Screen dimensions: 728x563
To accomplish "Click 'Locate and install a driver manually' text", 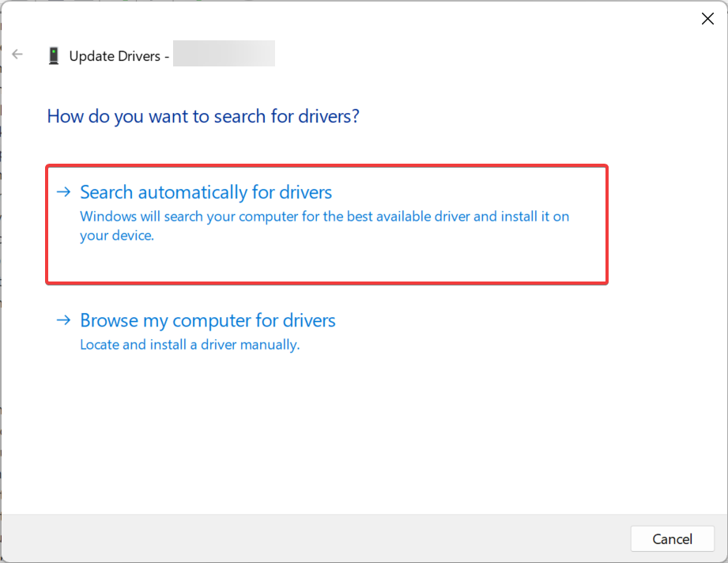I will coord(190,345).
